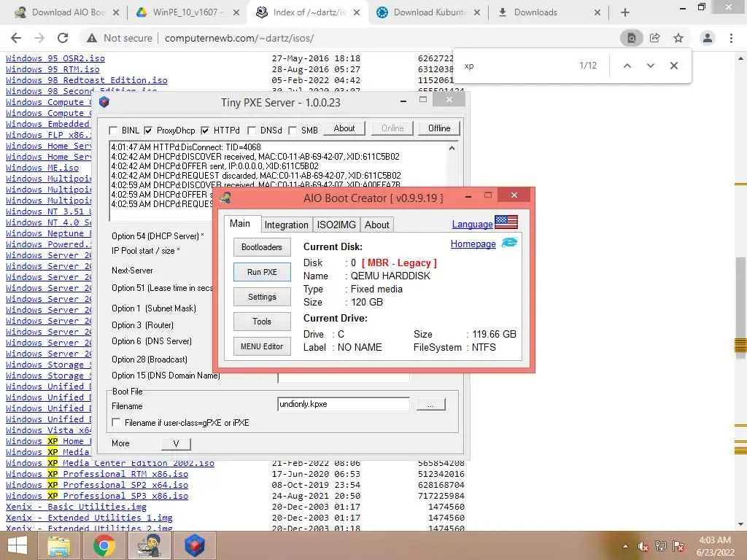Switch to Chrome in the taskbar
Screen dimensions: 747x560
coord(104,545)
